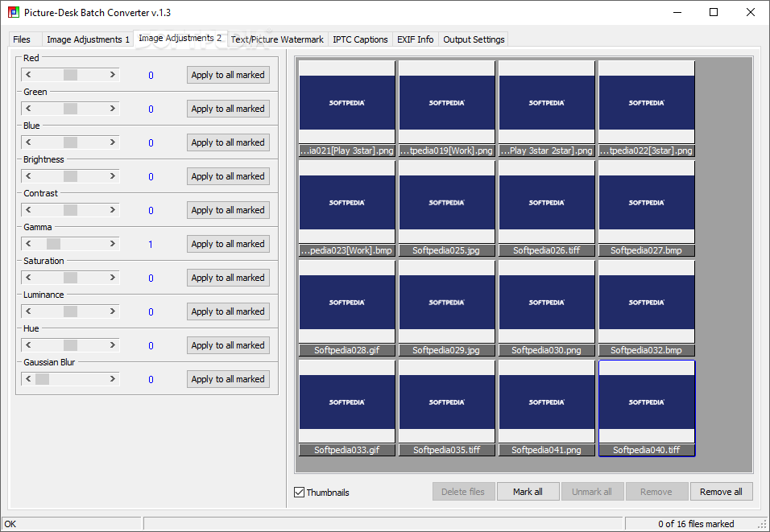The height and width of the screenshot is (532, 770).
Task: Decrease Gamma with its left arrow
Action: pos(28,244)
